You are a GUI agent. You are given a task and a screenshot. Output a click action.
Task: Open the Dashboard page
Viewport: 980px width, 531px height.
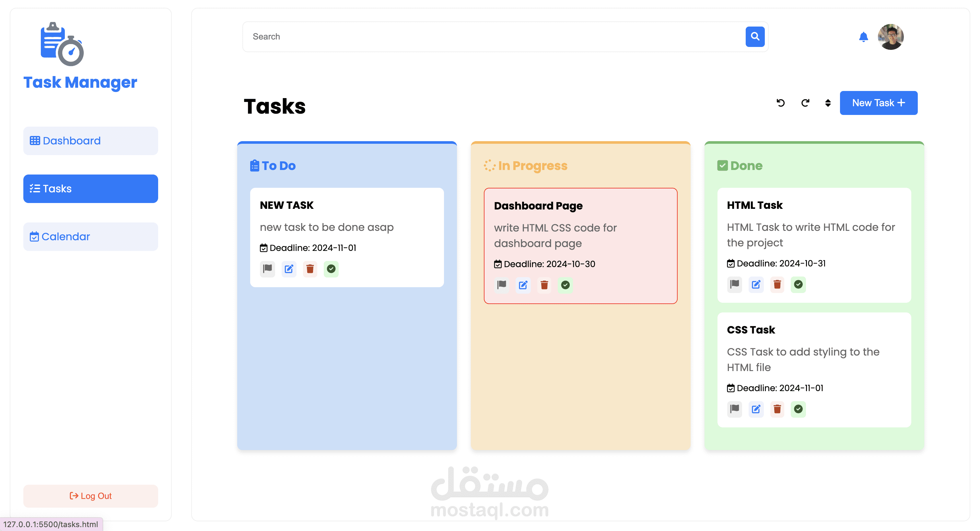90,141
